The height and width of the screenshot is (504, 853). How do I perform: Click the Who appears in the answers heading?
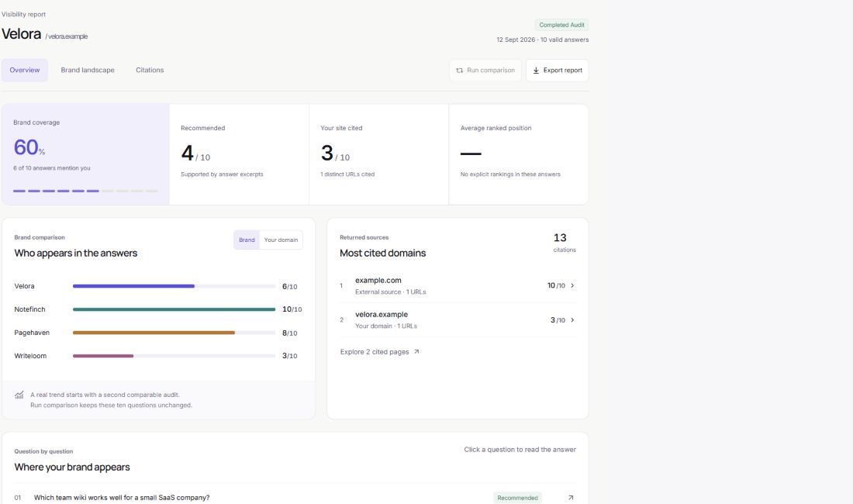tap(76, 254)
